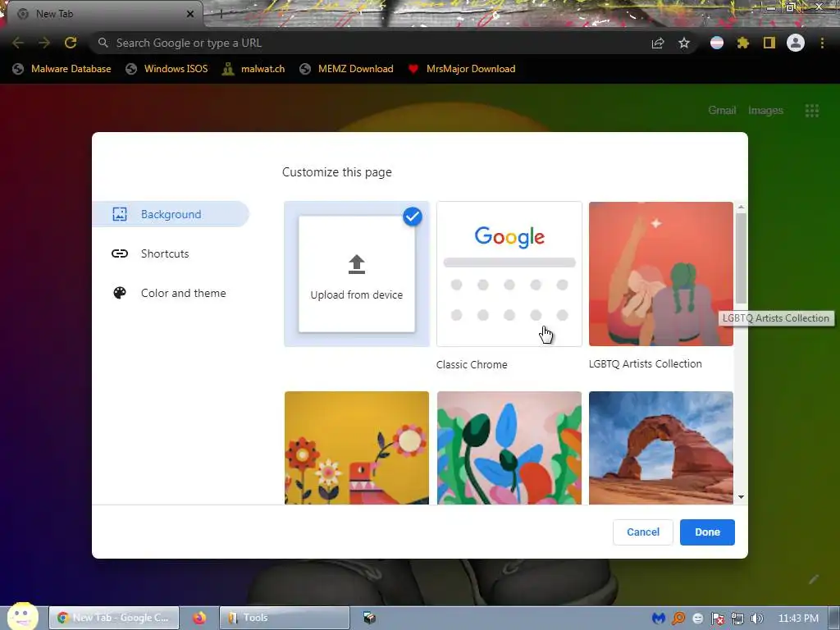
Task: Launch Firefox from the taskbar
Action: point(199,618)
